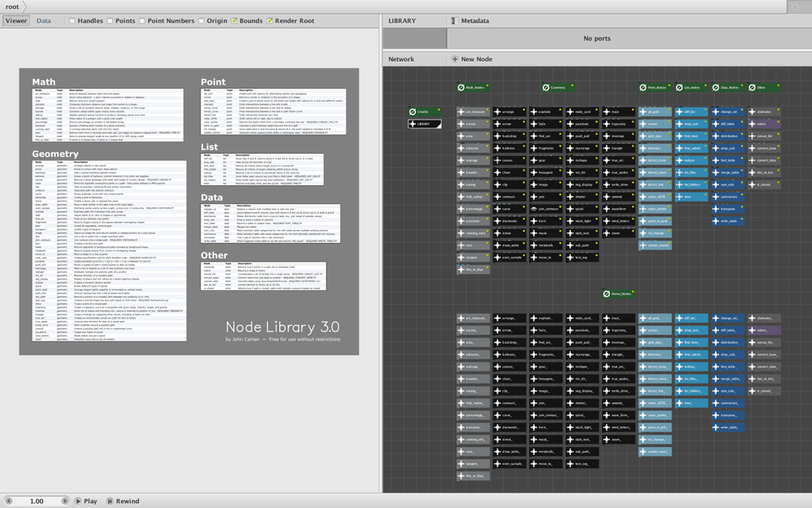Enable the Origin checkbox
The image size is (812, 508).
coord(201,21)
